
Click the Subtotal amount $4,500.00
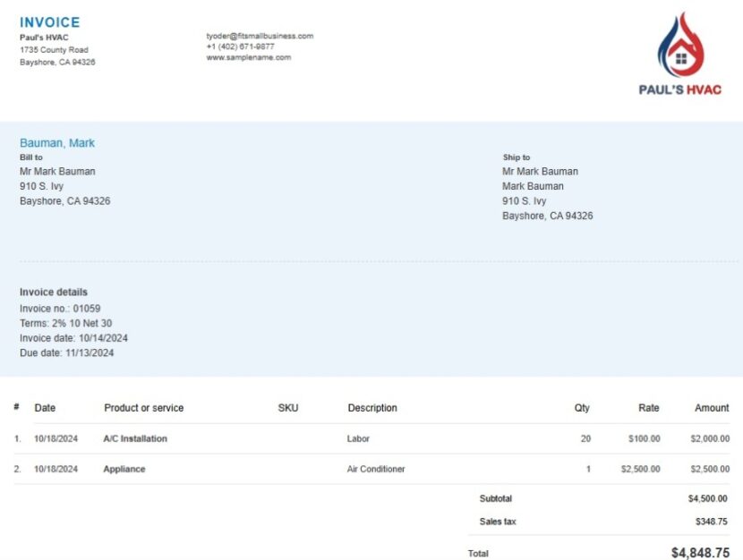tap(707, 498)
